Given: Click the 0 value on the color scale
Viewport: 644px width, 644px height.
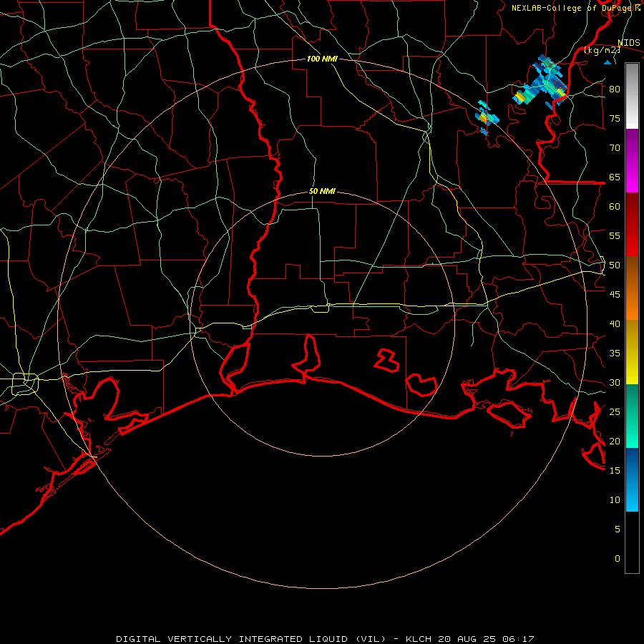Looking at the screenshot, I should pos(618,559).
